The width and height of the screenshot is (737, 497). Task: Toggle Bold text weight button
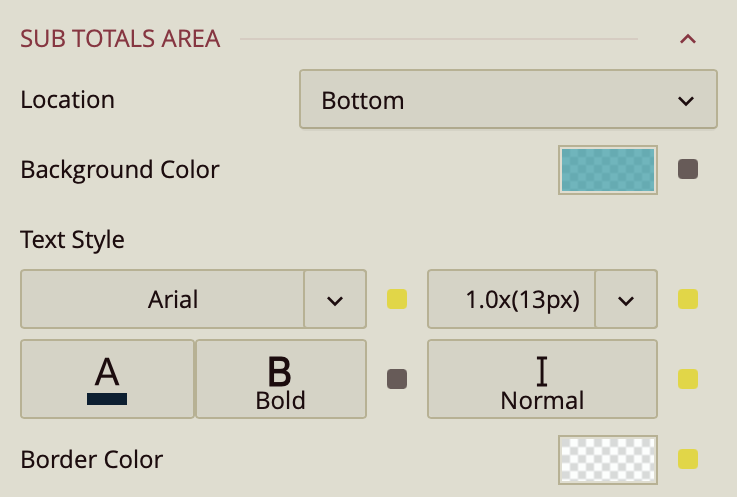tap(280, 379)
